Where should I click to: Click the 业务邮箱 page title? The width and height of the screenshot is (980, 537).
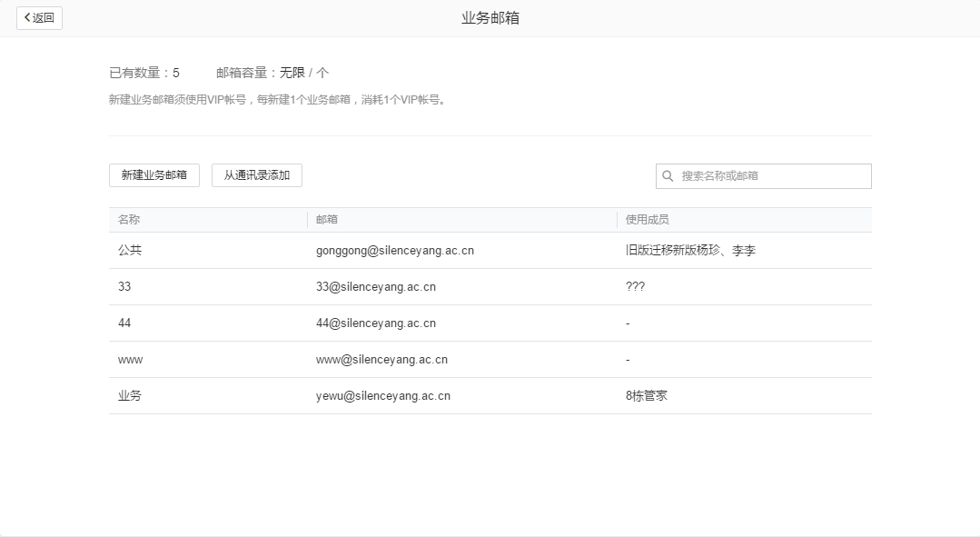(489, 17)
